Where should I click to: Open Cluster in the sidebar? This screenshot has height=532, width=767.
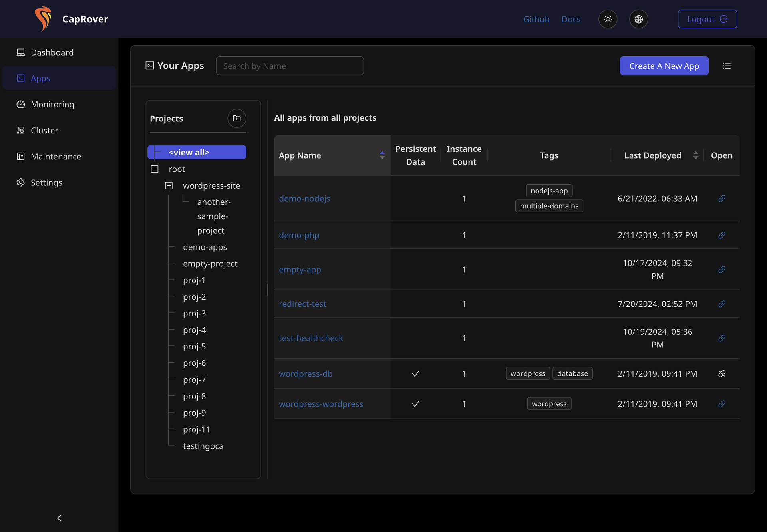tap(59, 130)
